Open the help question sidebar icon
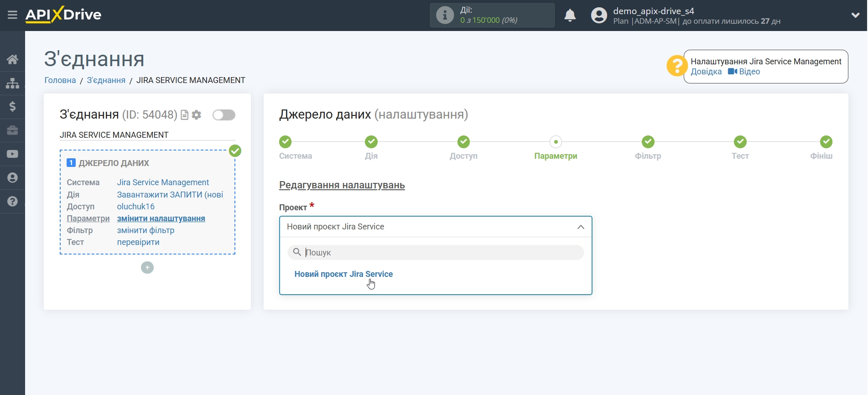Viewport: 868px width, 395px height. 12,202
